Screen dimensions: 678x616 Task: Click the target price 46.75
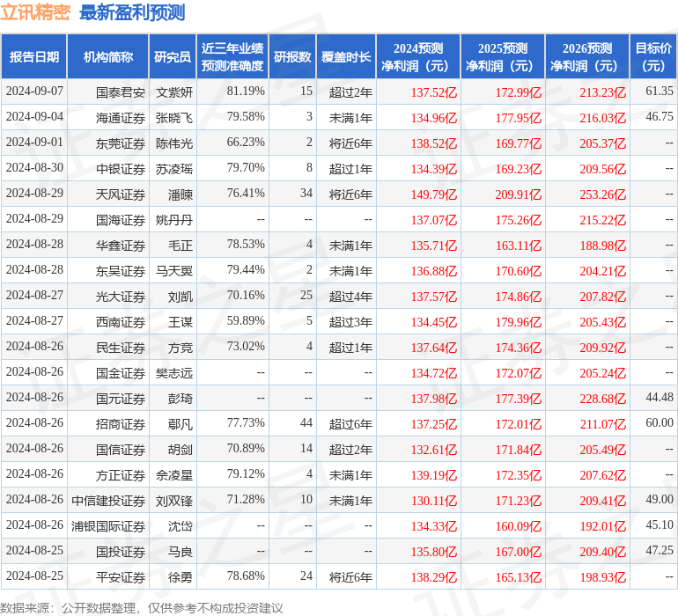point(660,117)
